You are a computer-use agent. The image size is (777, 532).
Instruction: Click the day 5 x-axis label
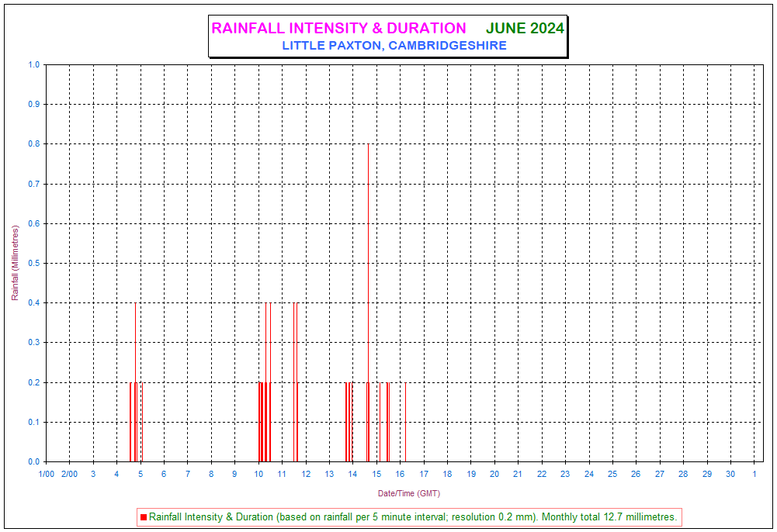[x=140, y=474]
